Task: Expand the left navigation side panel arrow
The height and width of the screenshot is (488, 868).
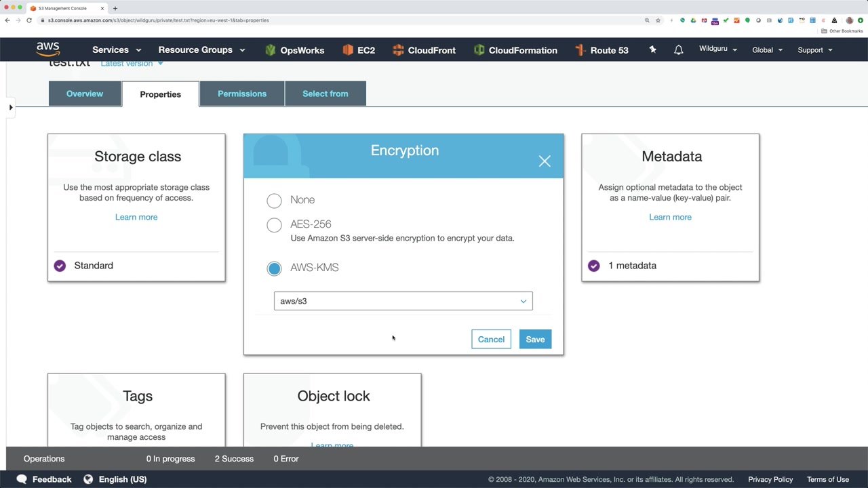Action: point(11,107)
